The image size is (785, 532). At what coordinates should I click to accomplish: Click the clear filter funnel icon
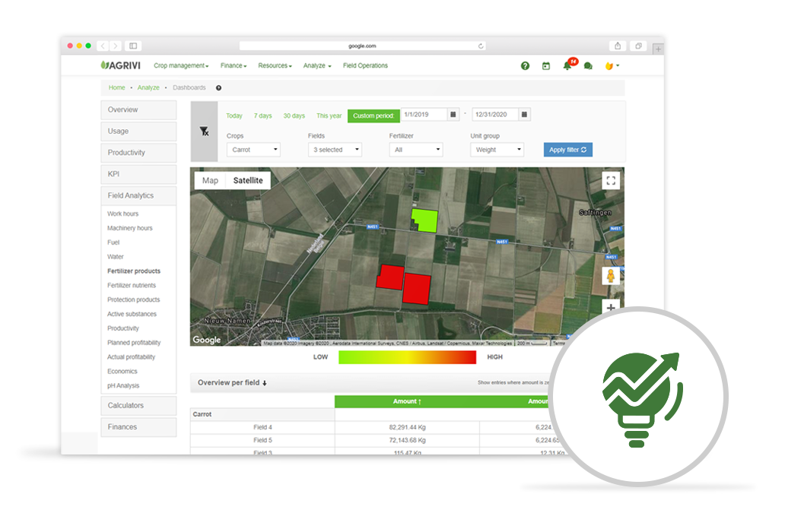[x=205, y=131]
